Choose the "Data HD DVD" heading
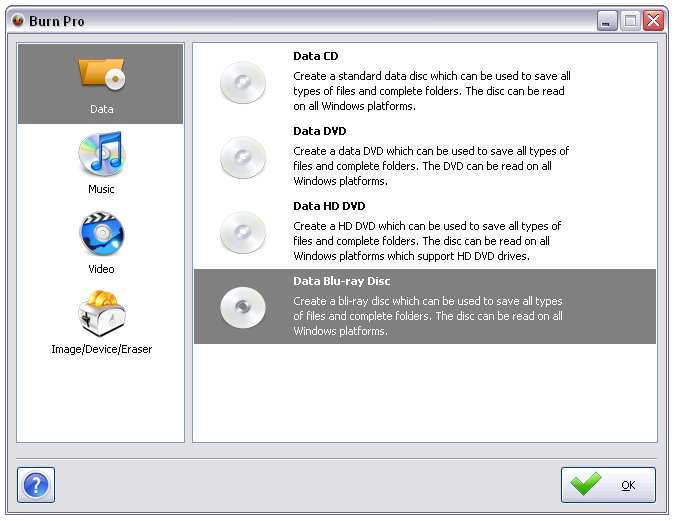This screenshot has width=674, height=521. pos(329,206)
